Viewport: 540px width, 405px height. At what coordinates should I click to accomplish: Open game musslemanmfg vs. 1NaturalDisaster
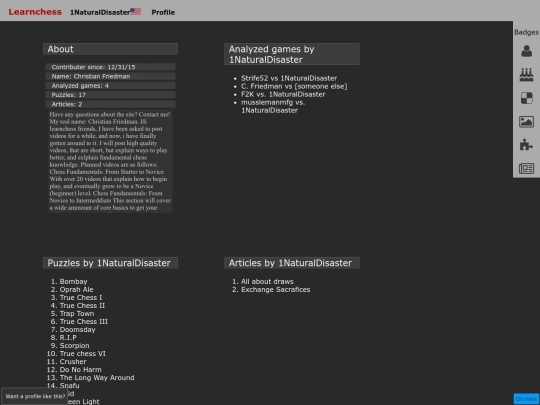tap(273, 106)
